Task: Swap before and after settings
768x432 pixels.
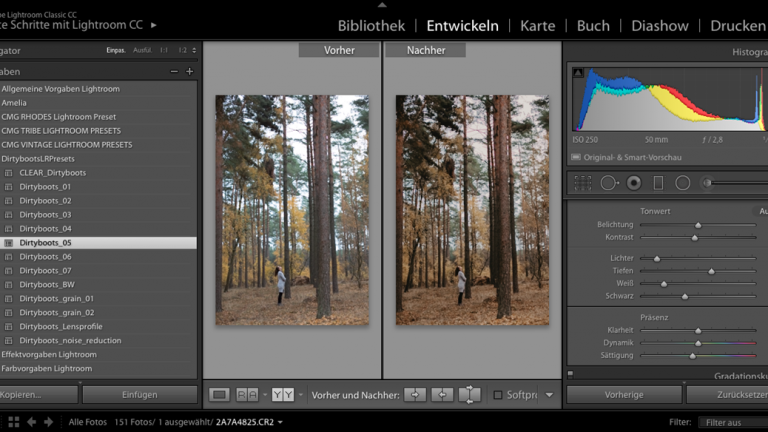Action: click(x=469, y=395)
